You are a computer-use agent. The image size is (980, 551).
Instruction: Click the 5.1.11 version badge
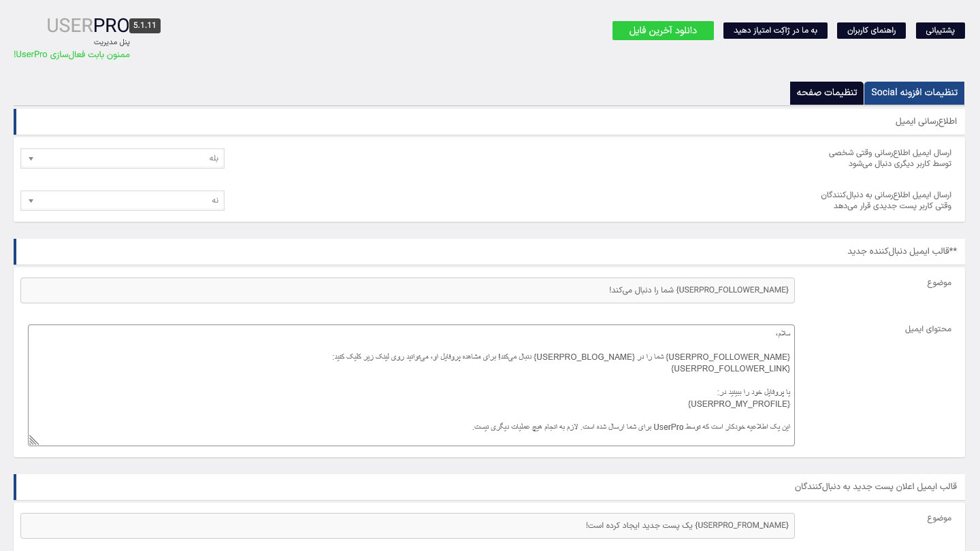(x=145, y=26)
